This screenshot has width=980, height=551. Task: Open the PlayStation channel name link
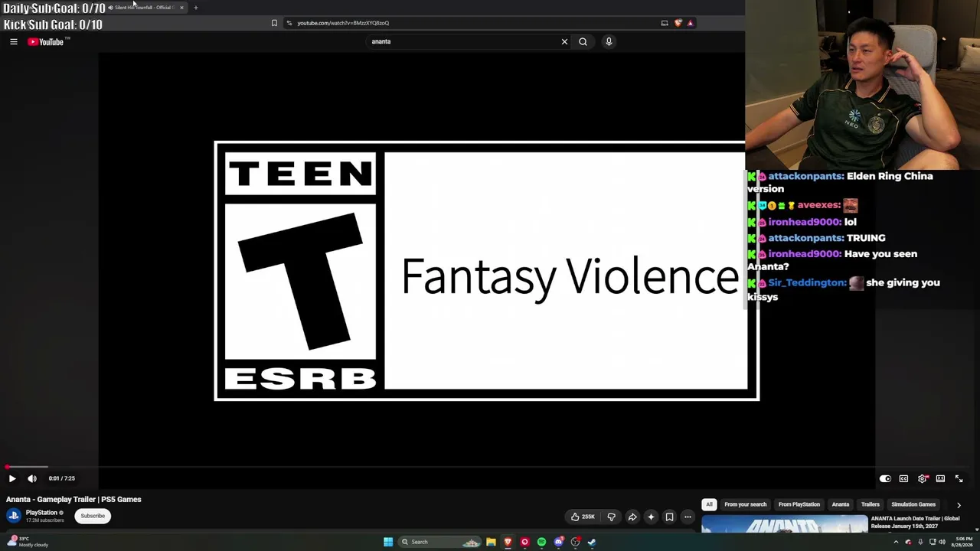(41, 513)
